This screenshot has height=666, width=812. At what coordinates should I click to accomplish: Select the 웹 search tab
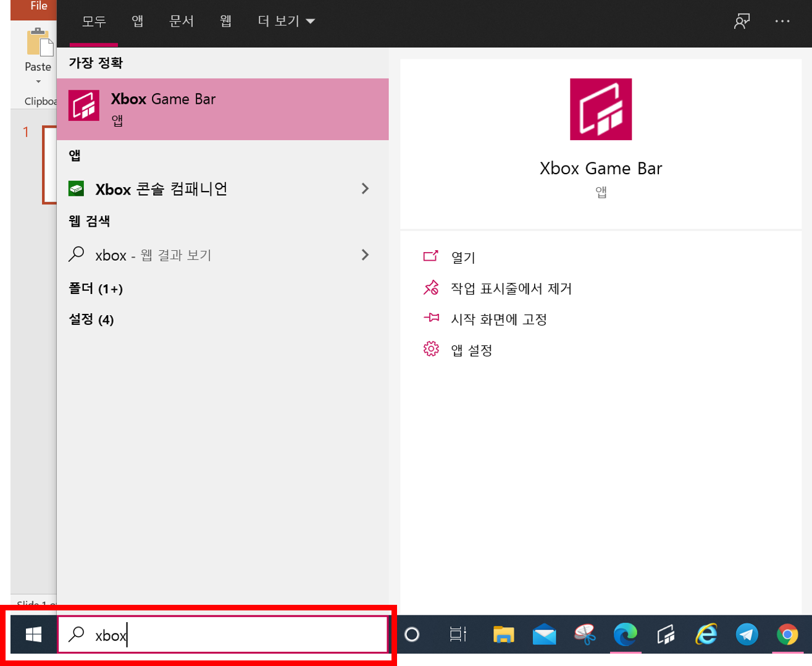[x=226, y=21]
